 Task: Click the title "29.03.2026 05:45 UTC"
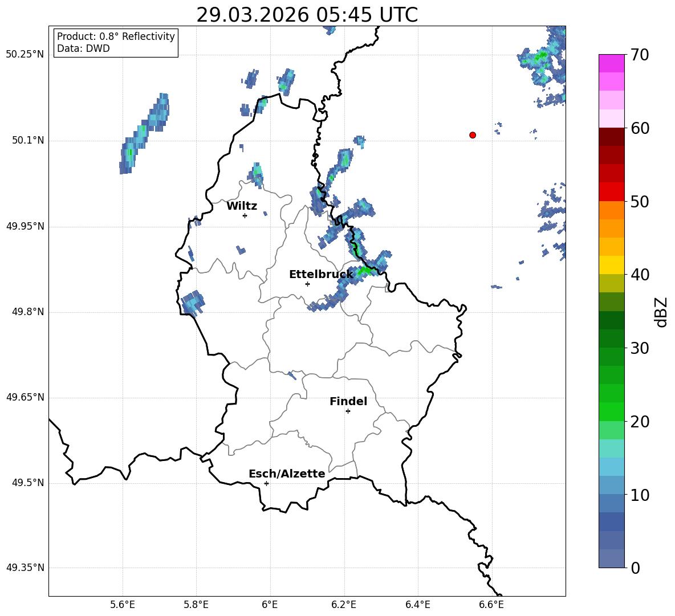tap(307, 15)
